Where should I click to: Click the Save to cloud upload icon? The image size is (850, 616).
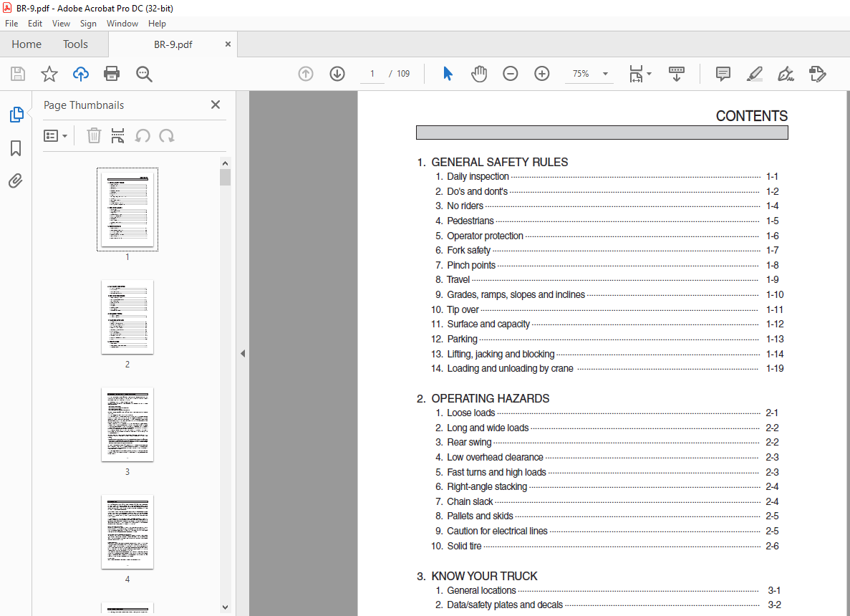pos(81,74)
